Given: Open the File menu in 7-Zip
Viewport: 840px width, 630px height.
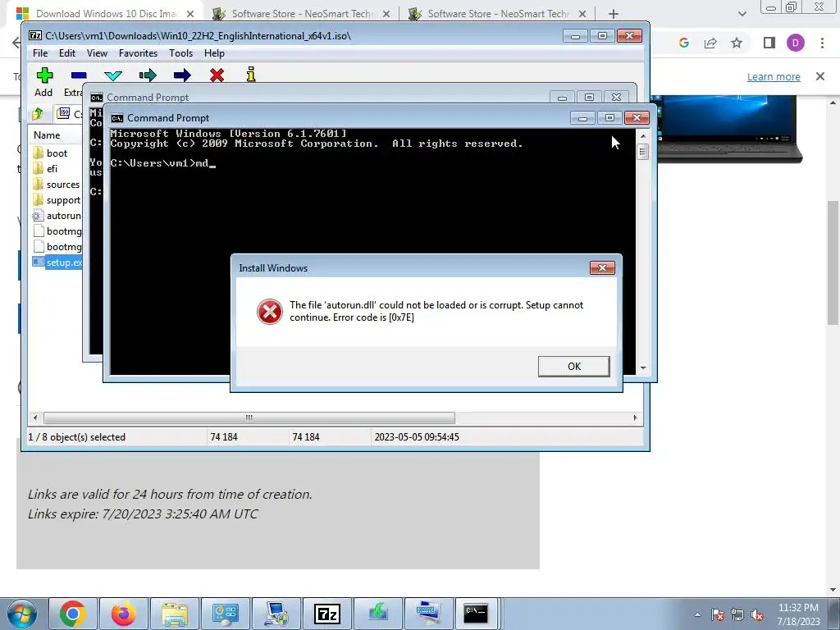Looking at the screenshot, I should pos(40,53).
